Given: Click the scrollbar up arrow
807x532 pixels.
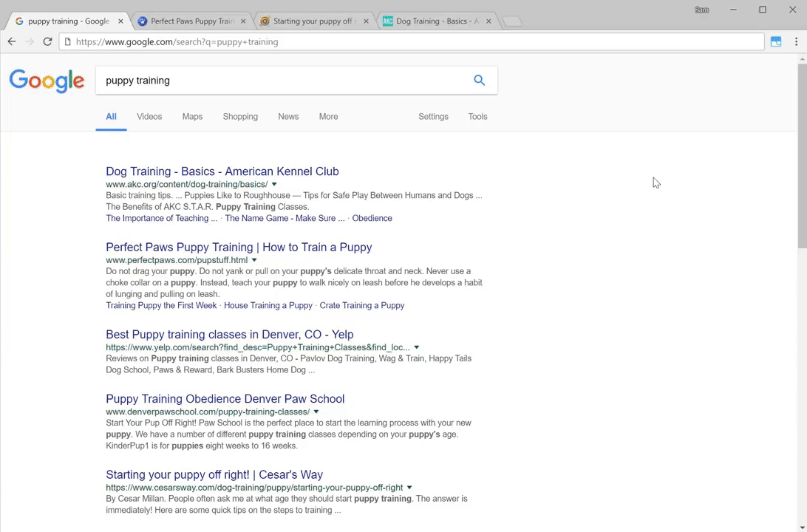Looking at the screenshot, I should point(803,59).
